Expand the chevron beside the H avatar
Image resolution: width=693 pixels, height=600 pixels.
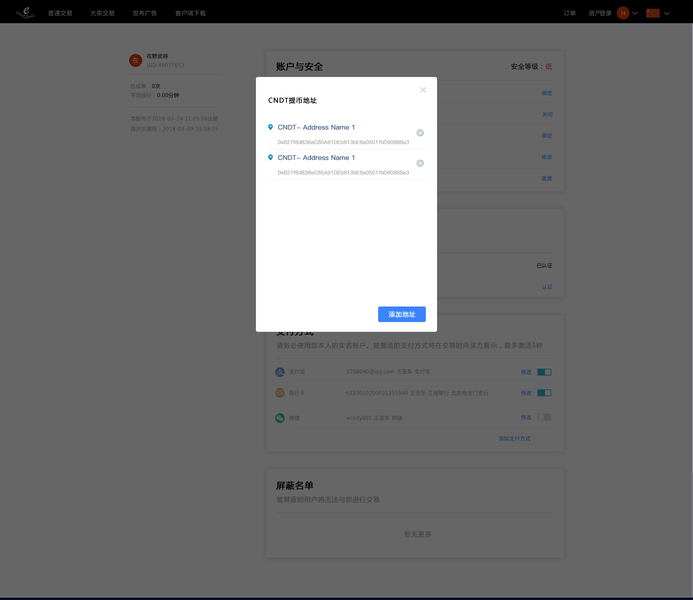point(635,13)
